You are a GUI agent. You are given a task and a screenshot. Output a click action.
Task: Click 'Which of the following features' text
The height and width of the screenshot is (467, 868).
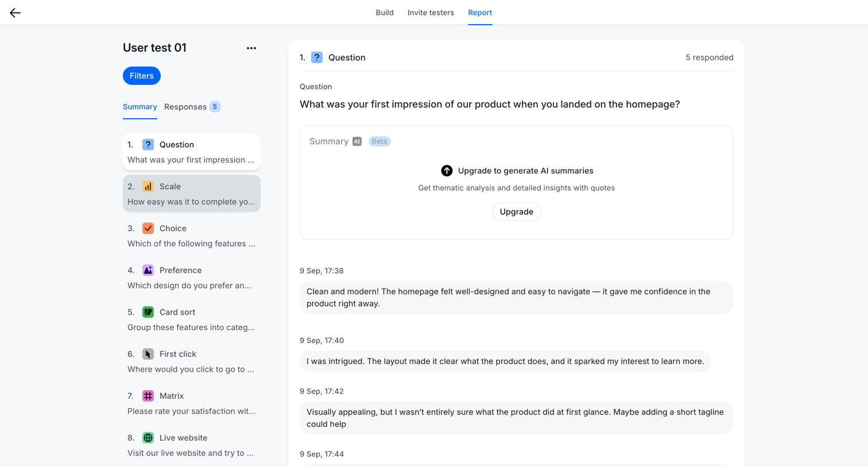point(191,244)
